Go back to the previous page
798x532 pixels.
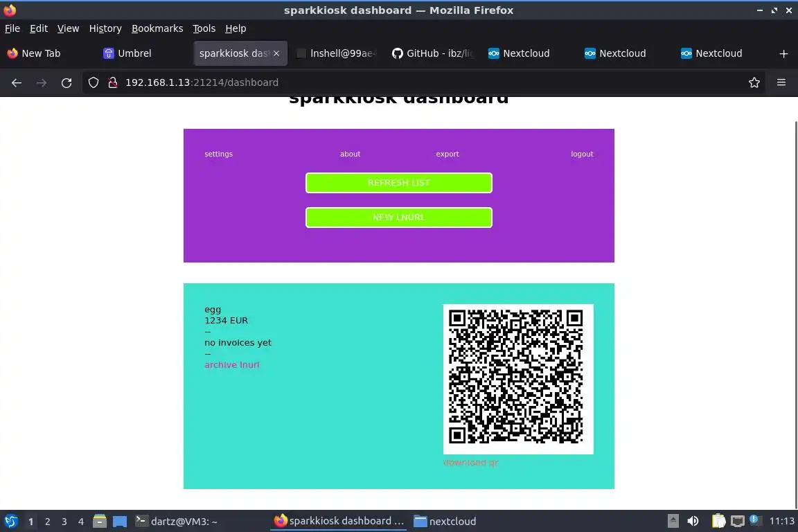(17, 82)
